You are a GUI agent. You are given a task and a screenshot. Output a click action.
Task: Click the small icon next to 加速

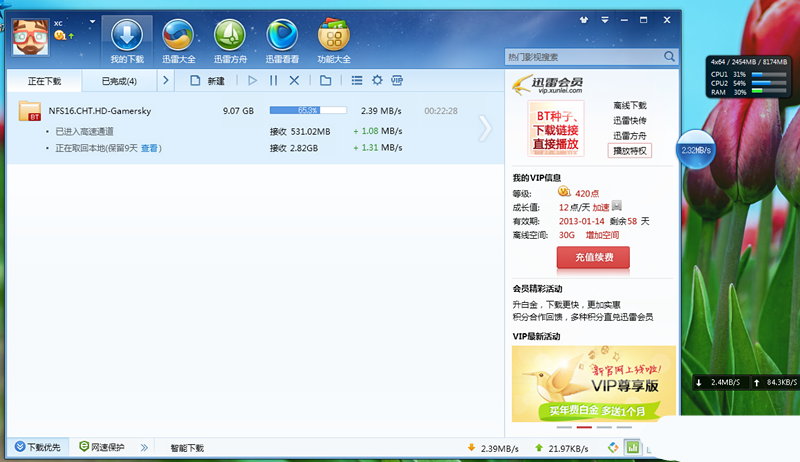point(616,206)
